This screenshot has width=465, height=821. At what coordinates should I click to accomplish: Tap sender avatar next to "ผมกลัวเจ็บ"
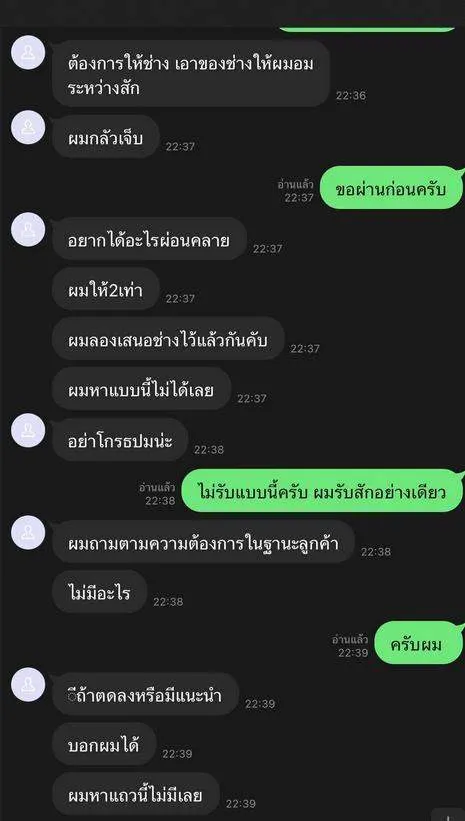[x=28, y=128]
